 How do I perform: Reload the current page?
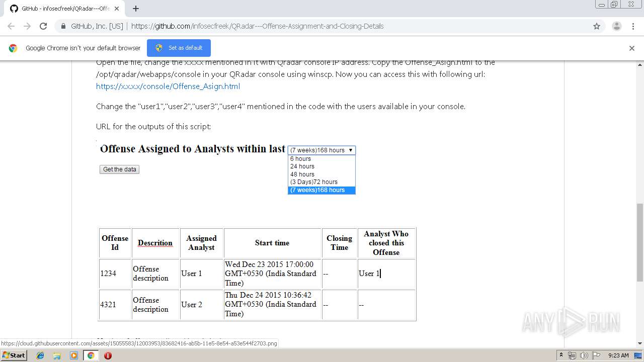(x=43, y=26)
